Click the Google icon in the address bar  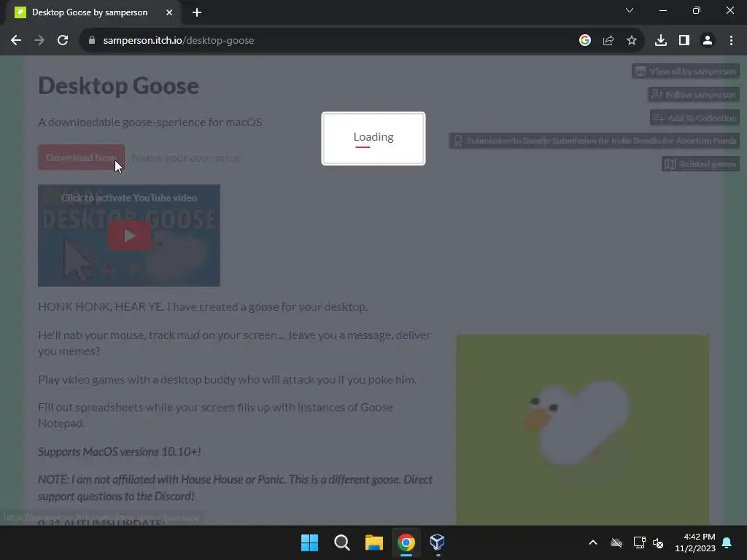tap(585, 41)
